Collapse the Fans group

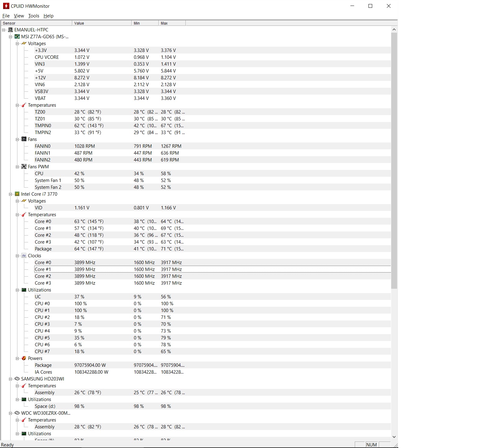coord(17,139)
